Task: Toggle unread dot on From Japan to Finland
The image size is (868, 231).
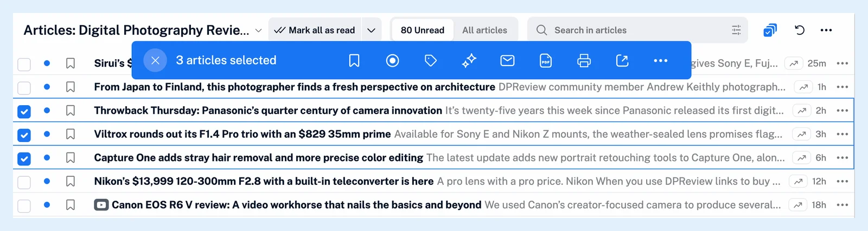Action: pyautogui.click(x=47, y=87)
